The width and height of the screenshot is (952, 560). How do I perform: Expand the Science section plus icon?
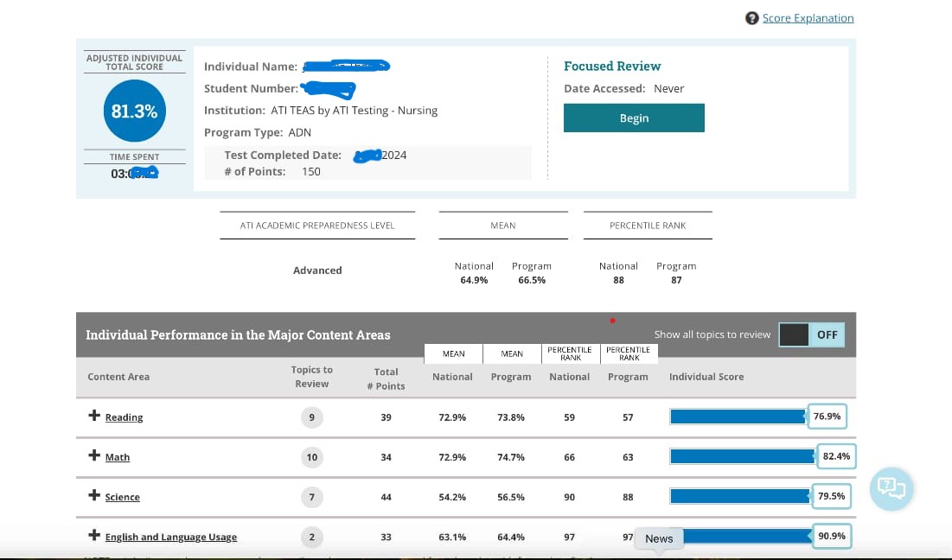(x=94, y=495)
